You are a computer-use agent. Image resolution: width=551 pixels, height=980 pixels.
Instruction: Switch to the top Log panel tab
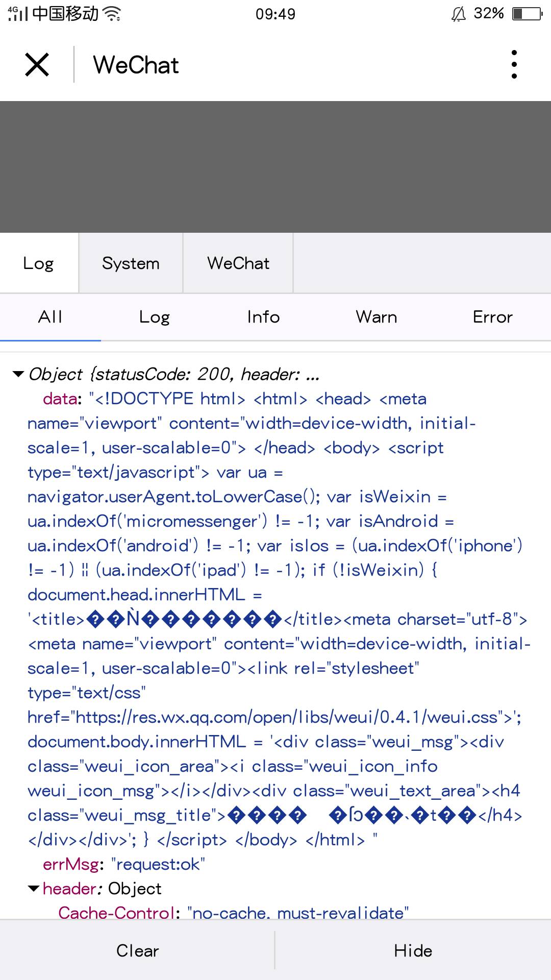point(39,263)
